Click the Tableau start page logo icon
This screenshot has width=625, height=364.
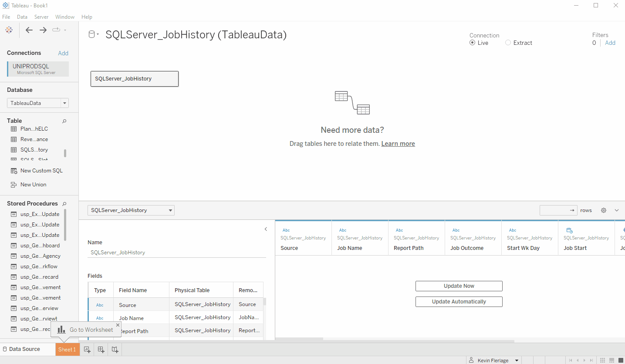click(9, 30)
